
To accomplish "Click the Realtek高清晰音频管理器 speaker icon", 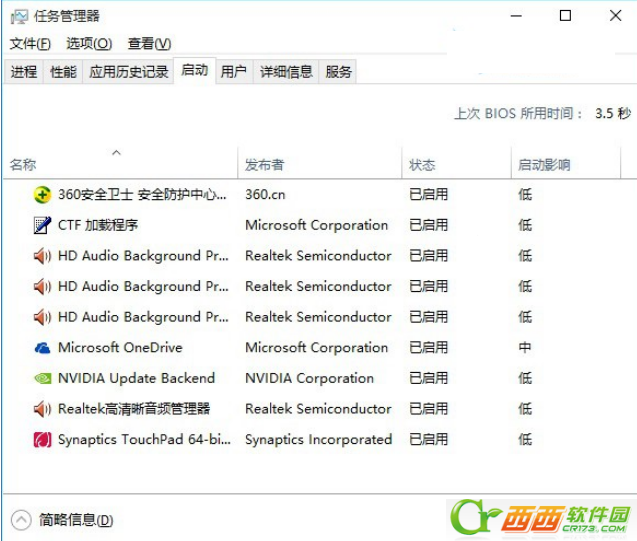I will pyautogui.click(x=42, y=409).
